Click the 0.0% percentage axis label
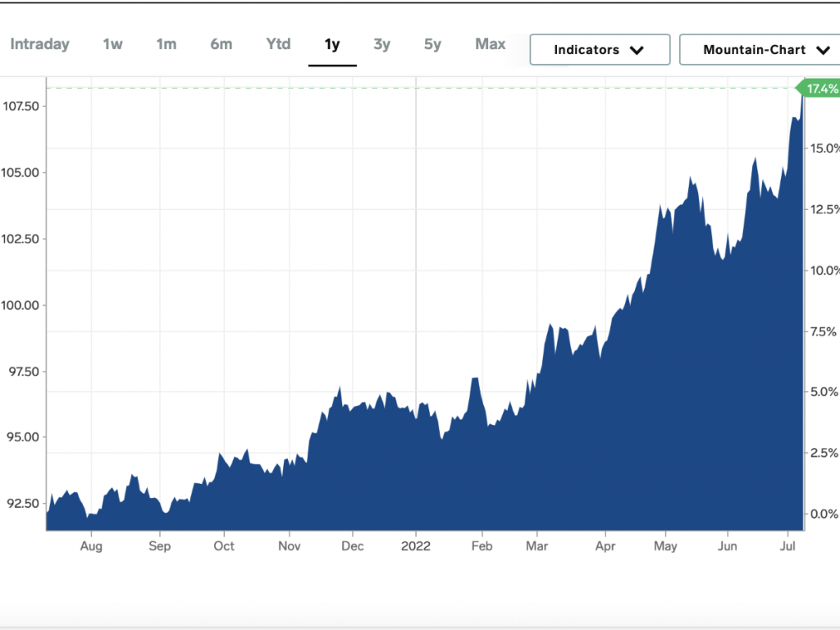Viewport: 840px width, 630px height. (x=824, y=514)
